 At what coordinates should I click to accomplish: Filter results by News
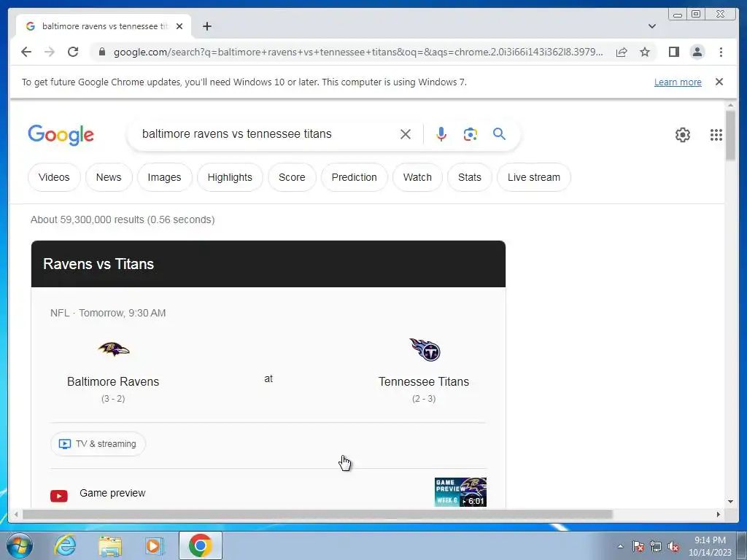(x=109, y=177)
